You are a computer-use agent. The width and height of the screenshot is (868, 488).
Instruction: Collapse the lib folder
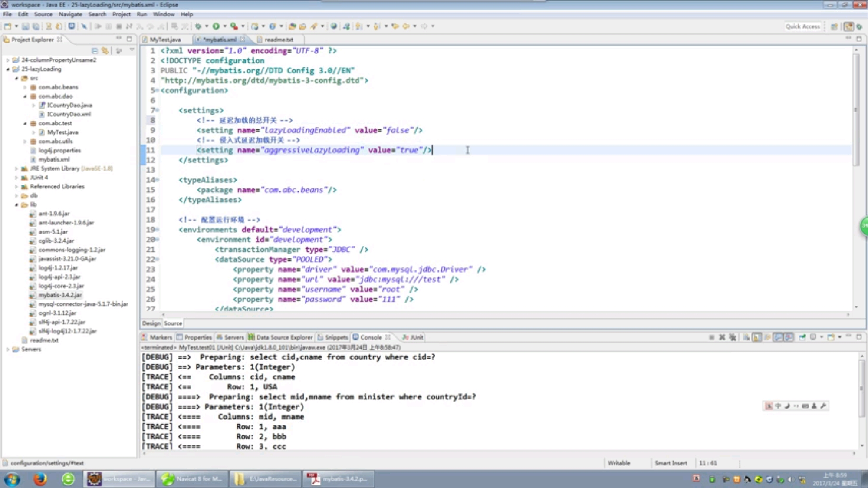pos(16,204)
